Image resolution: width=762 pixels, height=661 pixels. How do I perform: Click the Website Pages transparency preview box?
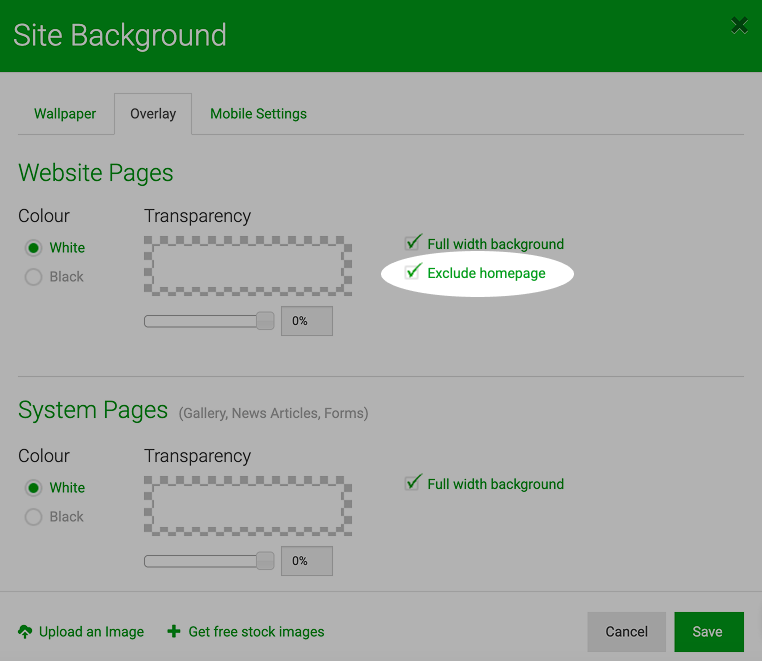point(248,266)
